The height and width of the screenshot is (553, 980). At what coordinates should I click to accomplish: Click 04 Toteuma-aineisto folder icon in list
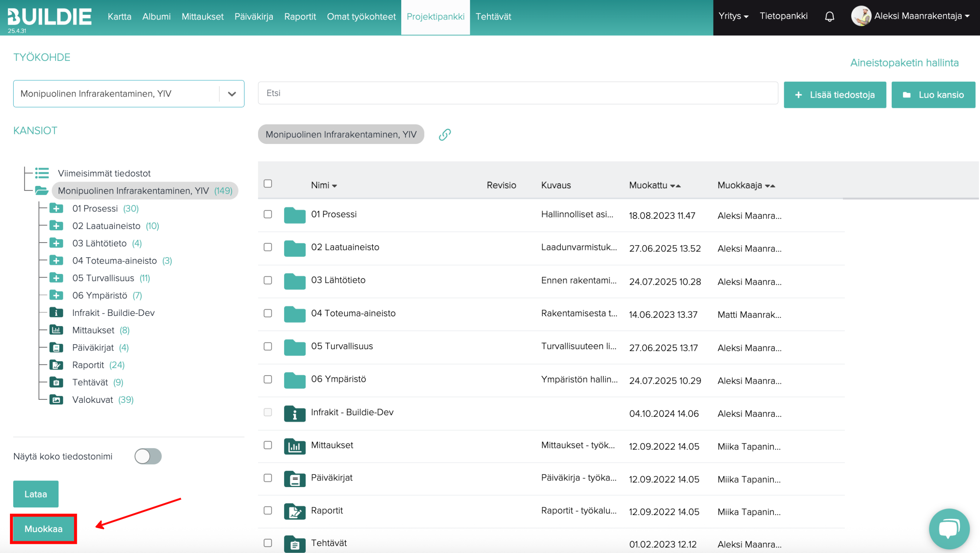click(295, 314)
